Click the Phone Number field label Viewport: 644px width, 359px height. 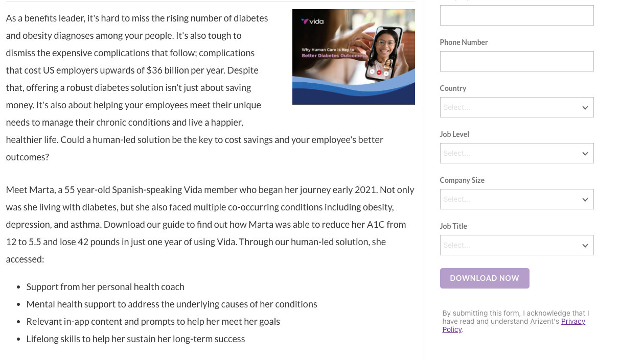point(464,42)
